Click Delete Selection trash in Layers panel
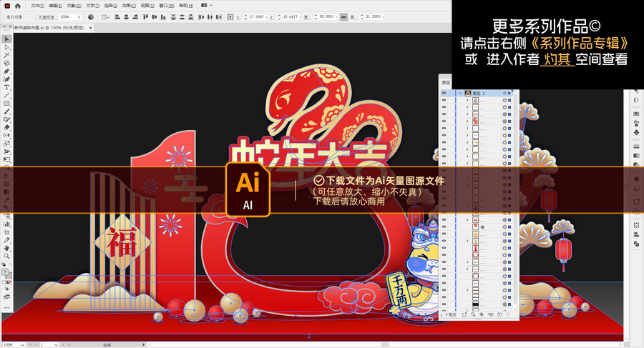 pyautogui.click(x=508, y=314)
